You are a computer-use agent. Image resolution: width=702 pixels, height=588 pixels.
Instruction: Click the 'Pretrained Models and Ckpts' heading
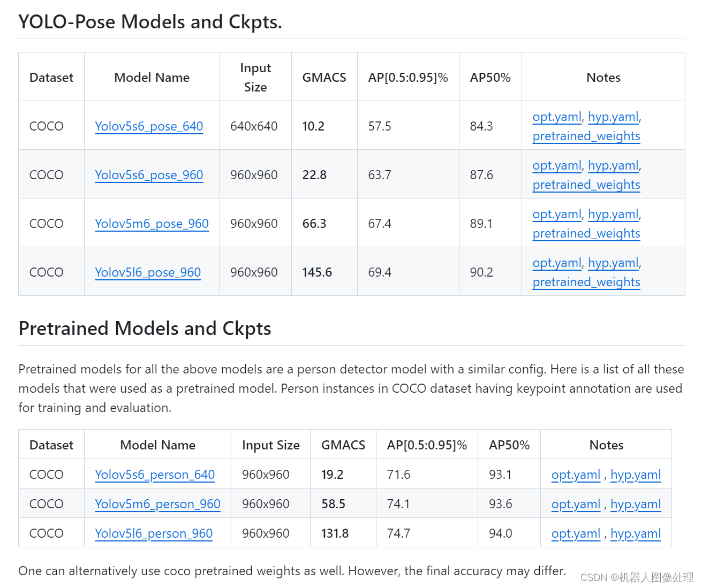(x=145, y=329)
